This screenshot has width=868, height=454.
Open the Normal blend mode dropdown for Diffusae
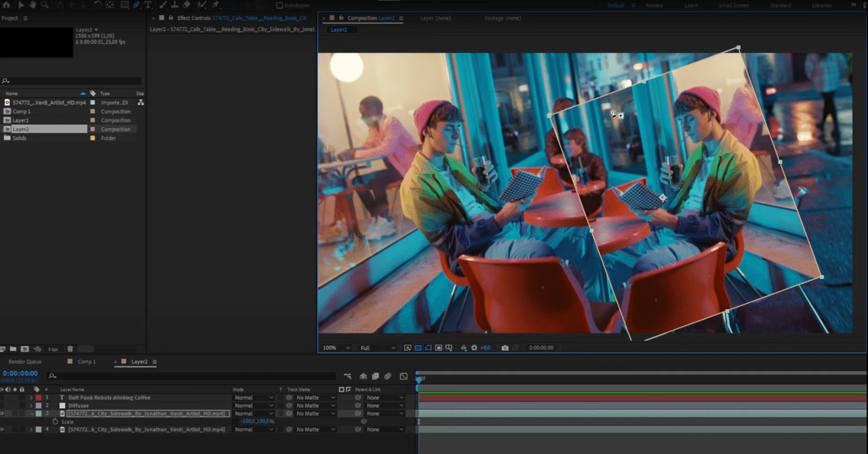coord(254,405)
